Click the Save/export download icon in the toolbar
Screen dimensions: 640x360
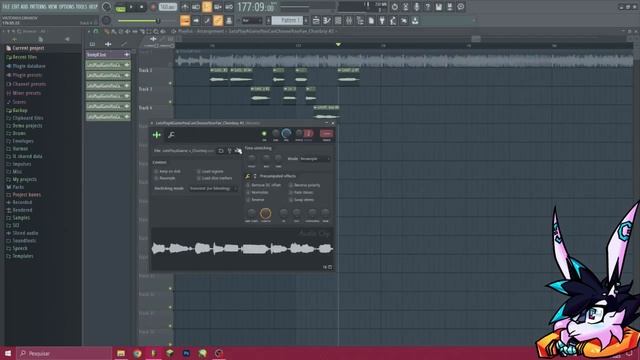[415, 20]
